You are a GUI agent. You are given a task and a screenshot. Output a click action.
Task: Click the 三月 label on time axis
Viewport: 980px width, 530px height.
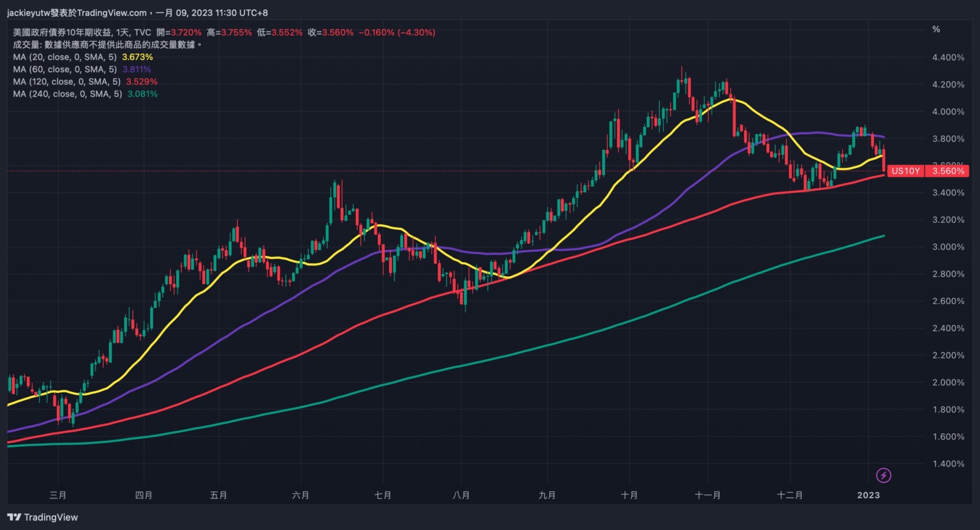point(58,495)
